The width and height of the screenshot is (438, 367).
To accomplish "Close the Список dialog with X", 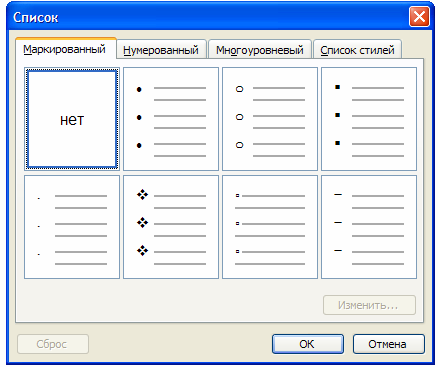I will (419, 17).
